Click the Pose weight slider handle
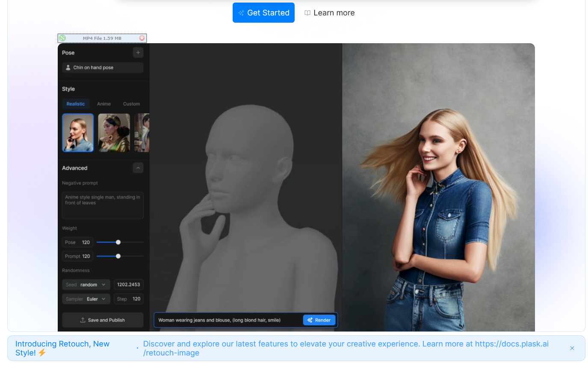This screenshot has width=588, height=367. 118,242
